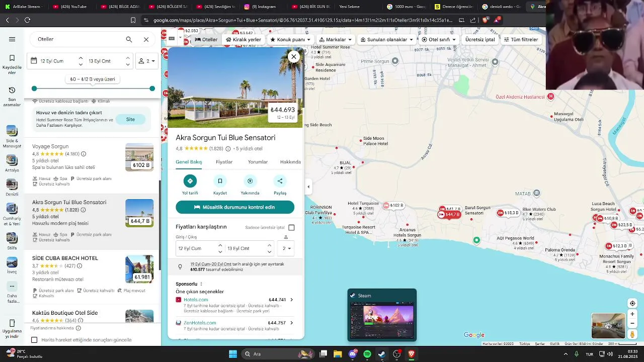Expand the Hotels.com offer arrow
This screenshot has height=362, width=644.
(291, 300)
